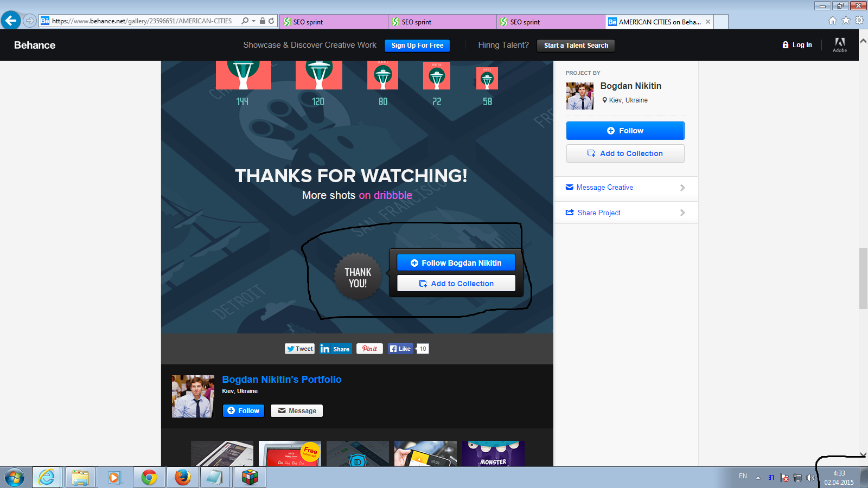Click the behance.net URL address field
The image size is (868, 488).
click(x=142, y=21)
